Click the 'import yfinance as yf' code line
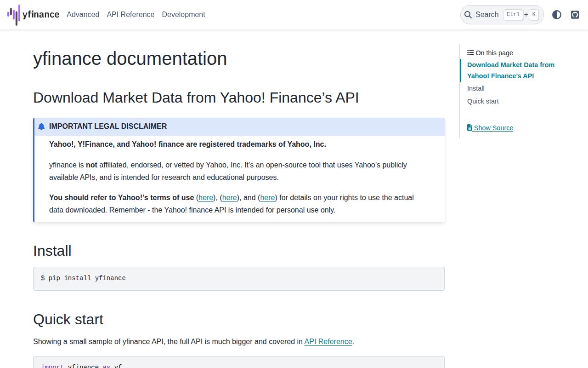The image size is (588, 368). click(82, 366)
